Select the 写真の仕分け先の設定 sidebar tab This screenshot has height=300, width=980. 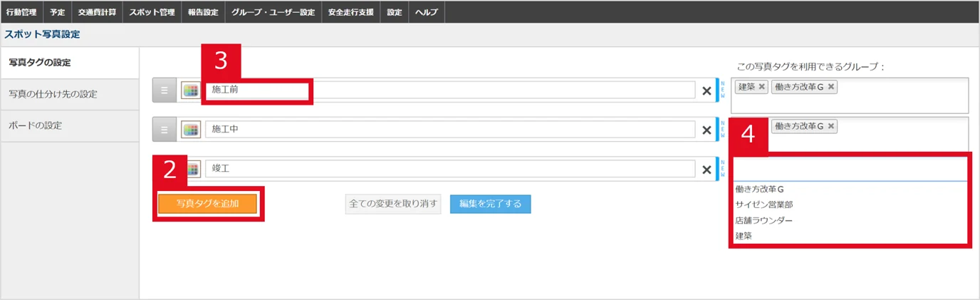pos(69,94)
